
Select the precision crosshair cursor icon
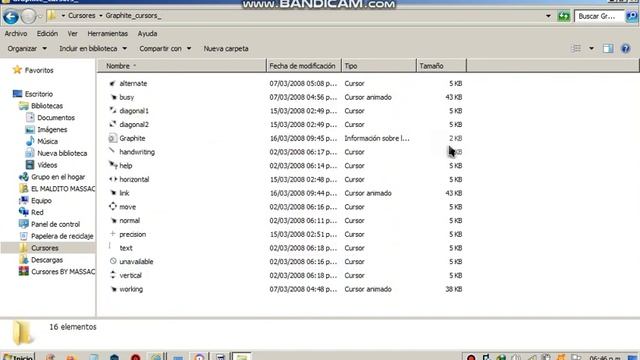113,234
